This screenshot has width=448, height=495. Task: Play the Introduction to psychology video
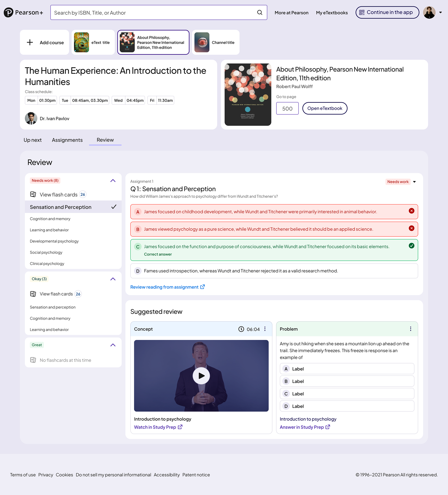click(x=201, y=376)
